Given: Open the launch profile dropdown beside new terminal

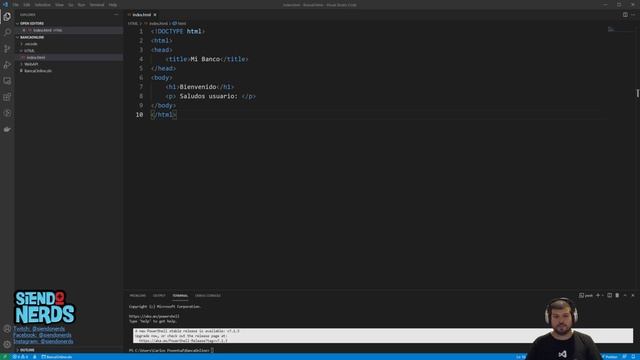Looking at the screenshot, I should [603, 295].
